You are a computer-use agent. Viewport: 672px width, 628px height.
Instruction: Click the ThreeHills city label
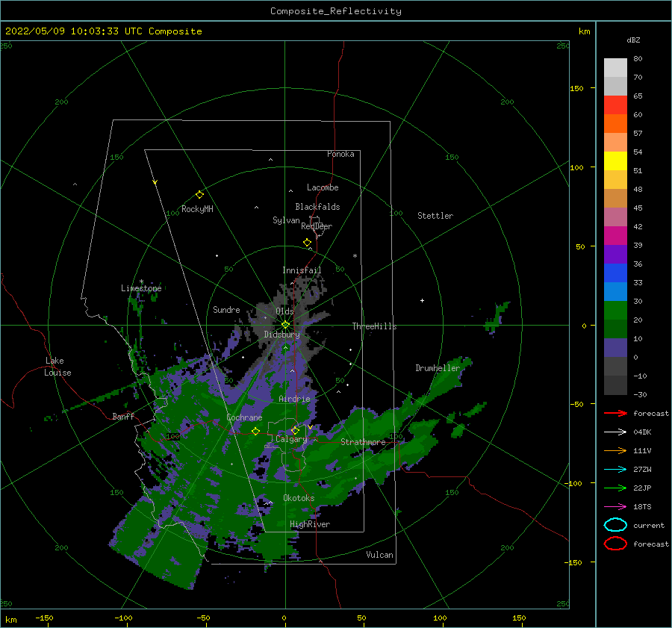[x=375, y=326]
